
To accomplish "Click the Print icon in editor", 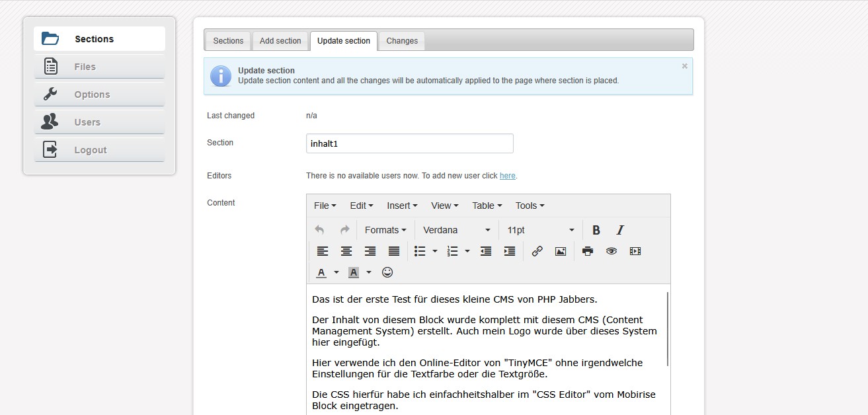I will pyautogui.click(x=588, y=251).
